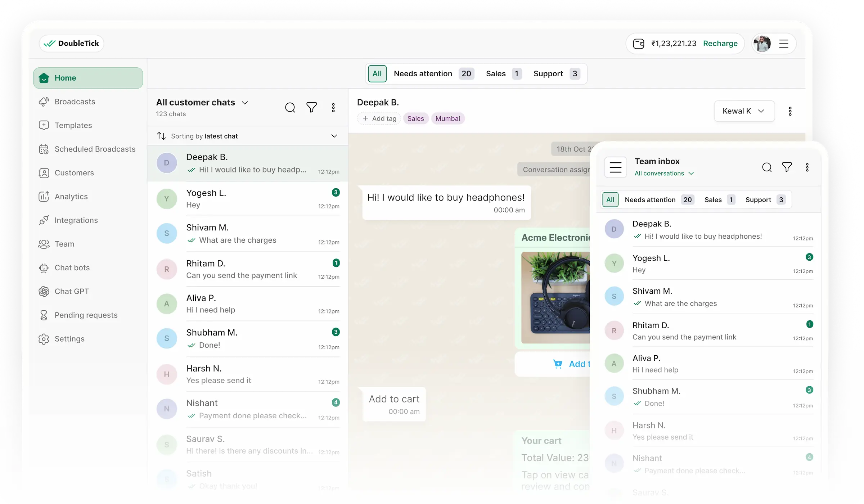
Task: Click the Recharge button
Action: pyautogui.click(x=720, y=43)
